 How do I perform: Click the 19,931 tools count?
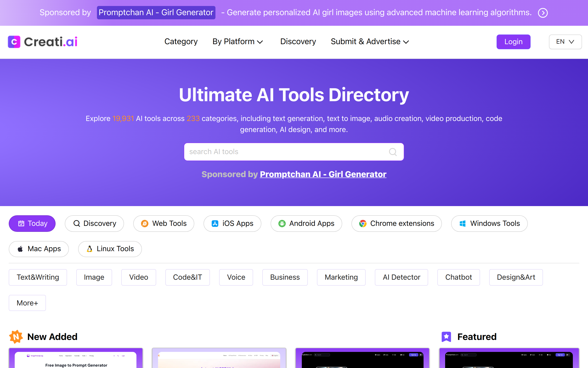point(123,118)
